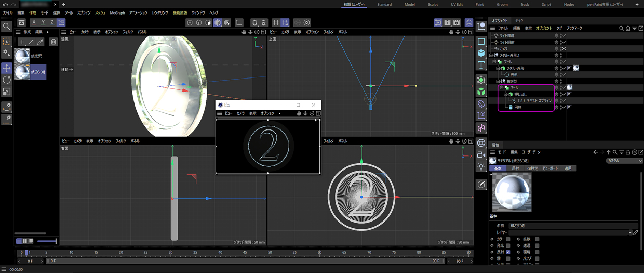Image resolution: width=644 pixels, height=273 pixels.
Task: Select the Rotate tool
Action: tap(7, 80)
